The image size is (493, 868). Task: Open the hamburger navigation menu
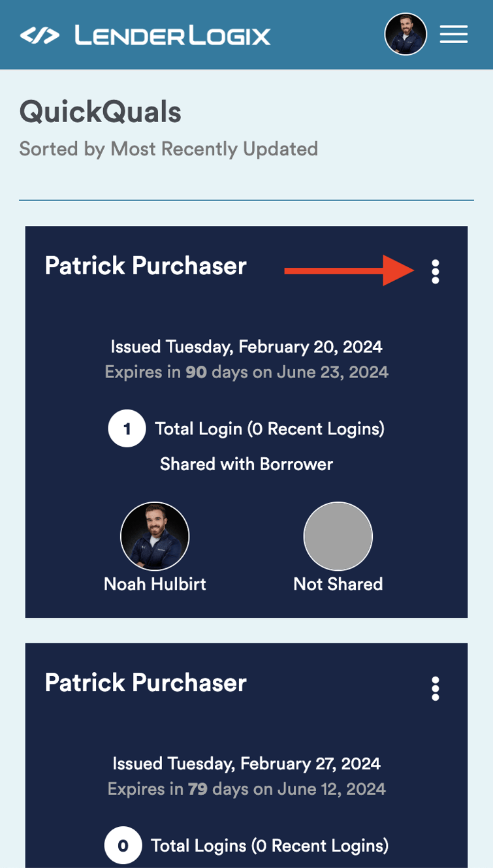pos(453,35)
